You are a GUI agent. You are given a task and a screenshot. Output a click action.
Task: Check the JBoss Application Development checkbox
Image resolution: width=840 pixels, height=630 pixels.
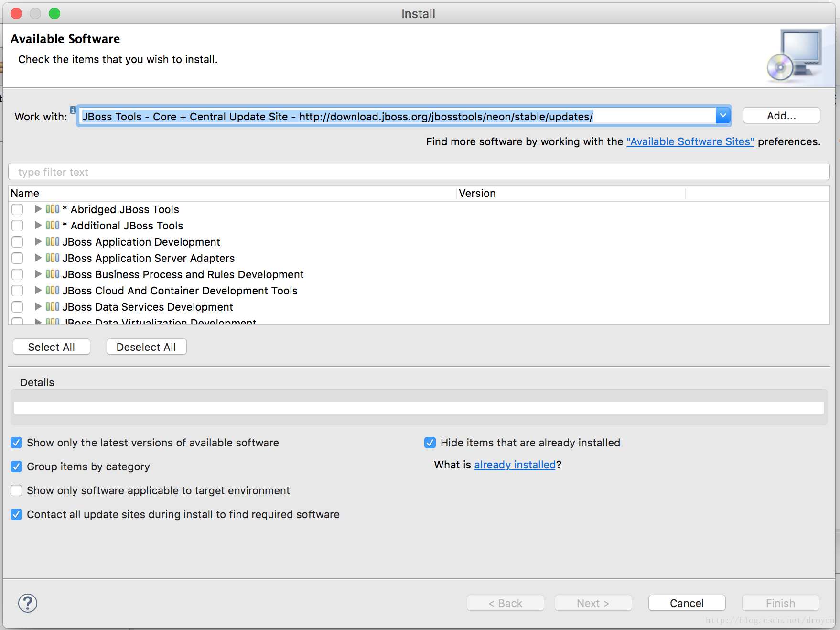click(x=17, y=242)
